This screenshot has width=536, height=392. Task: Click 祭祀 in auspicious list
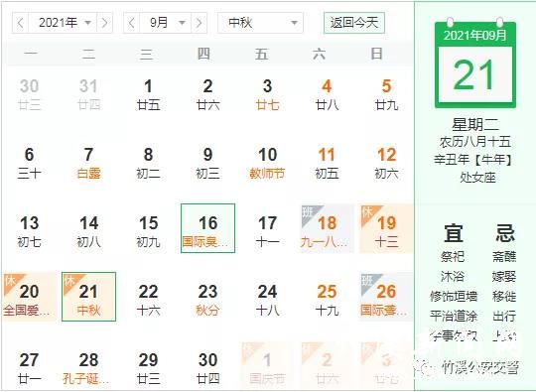click(453, 256)
